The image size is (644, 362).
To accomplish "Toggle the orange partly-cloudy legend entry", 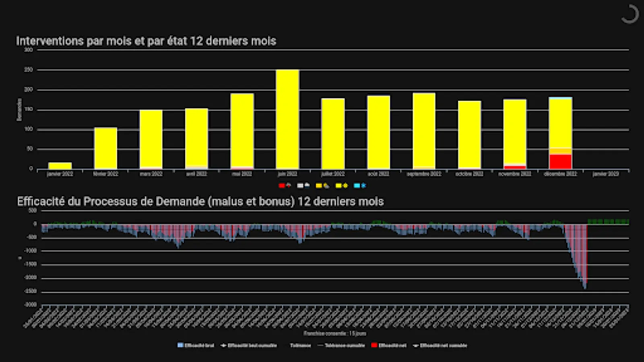I will (322, 185).
